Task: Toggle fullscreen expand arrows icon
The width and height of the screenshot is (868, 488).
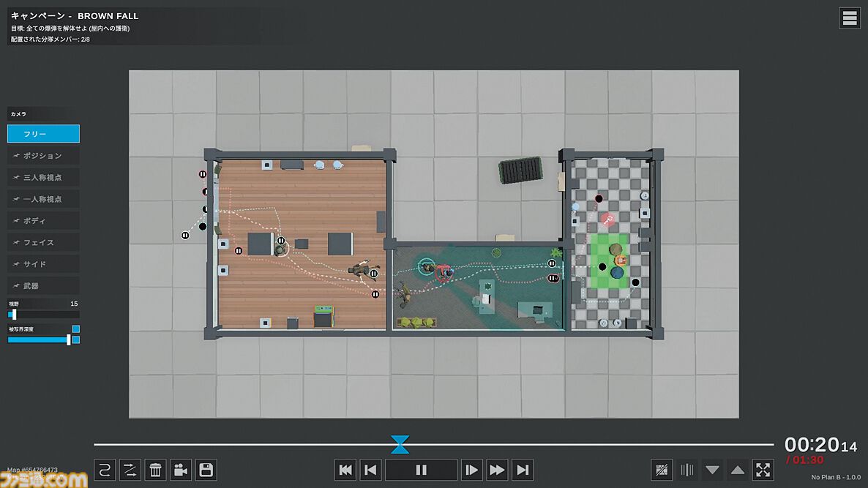Action: click(763, 470)
